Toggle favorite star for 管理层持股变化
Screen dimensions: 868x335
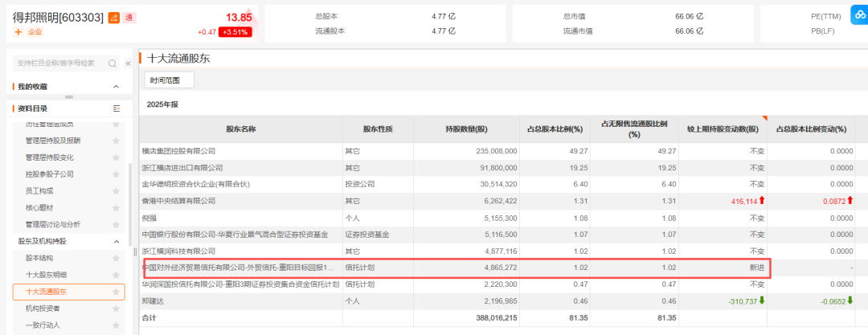coord(117,157)
